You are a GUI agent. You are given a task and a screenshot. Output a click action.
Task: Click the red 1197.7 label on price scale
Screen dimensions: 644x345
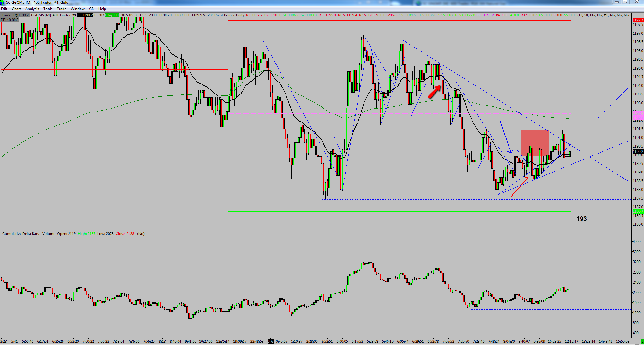pos(638,20)
